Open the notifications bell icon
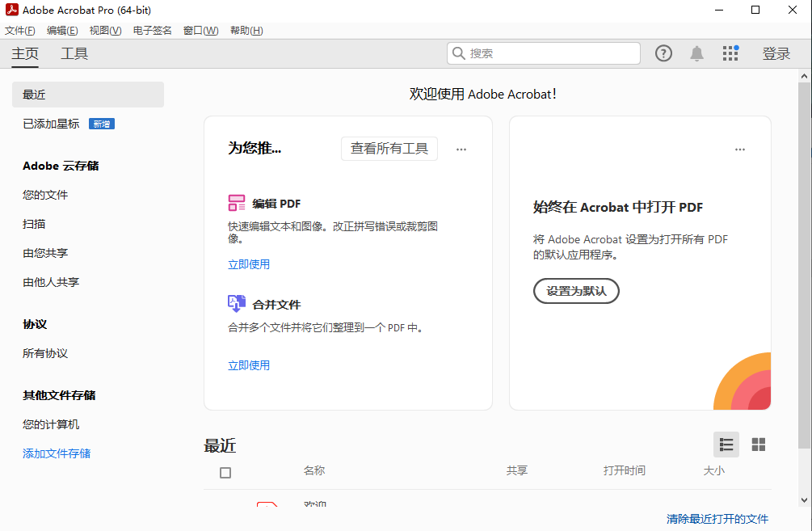The width and height of the screenshot is (812, 531). click(x=696, y=53)
